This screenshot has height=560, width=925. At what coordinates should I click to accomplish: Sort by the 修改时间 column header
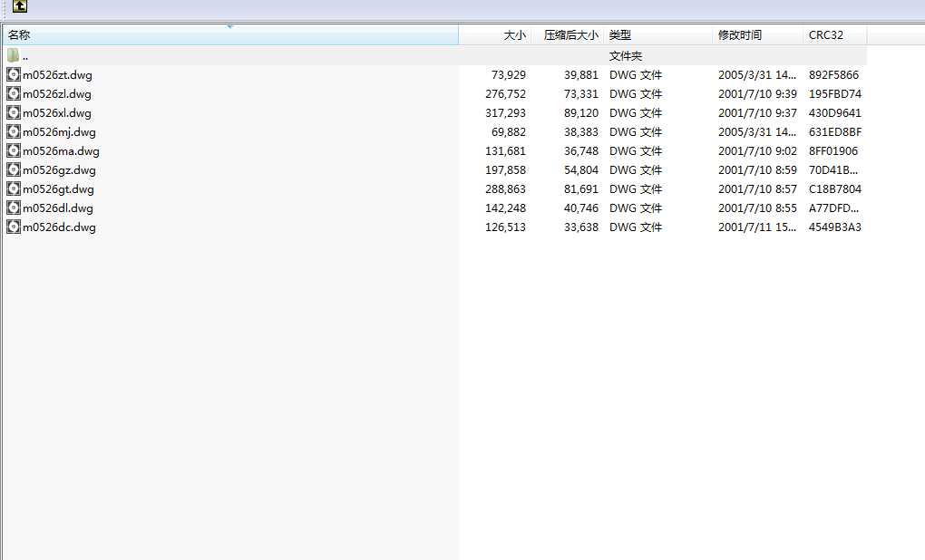758,35
